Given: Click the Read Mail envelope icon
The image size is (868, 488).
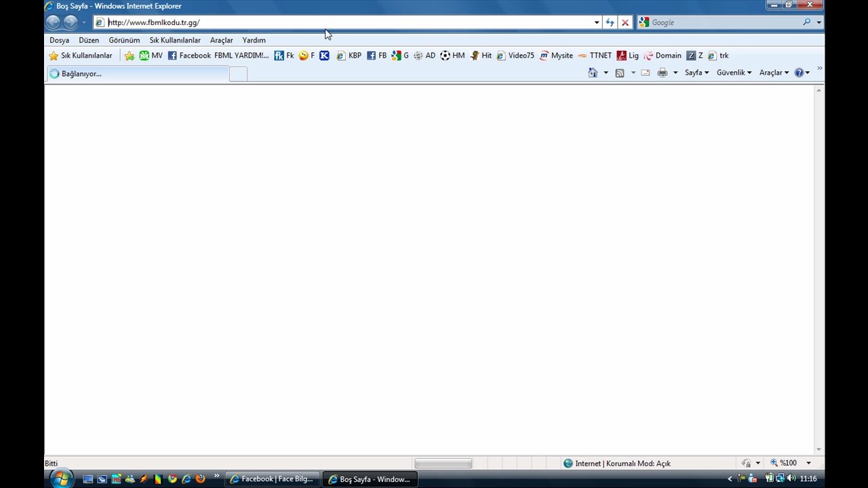Looking at the screenshot, I should pos(645,73).
